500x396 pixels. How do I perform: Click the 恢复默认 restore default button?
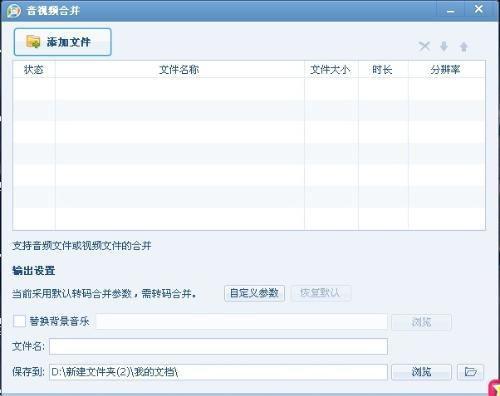point(321,293)
